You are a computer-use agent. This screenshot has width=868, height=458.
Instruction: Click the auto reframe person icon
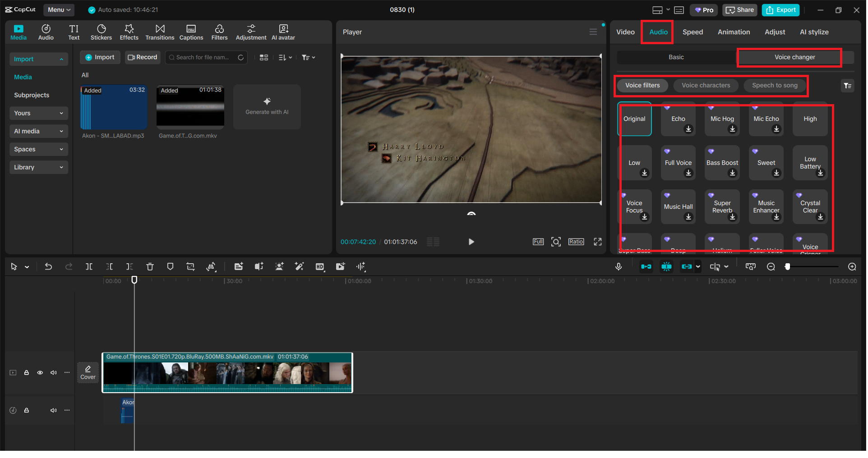click(x=279, y=267)
